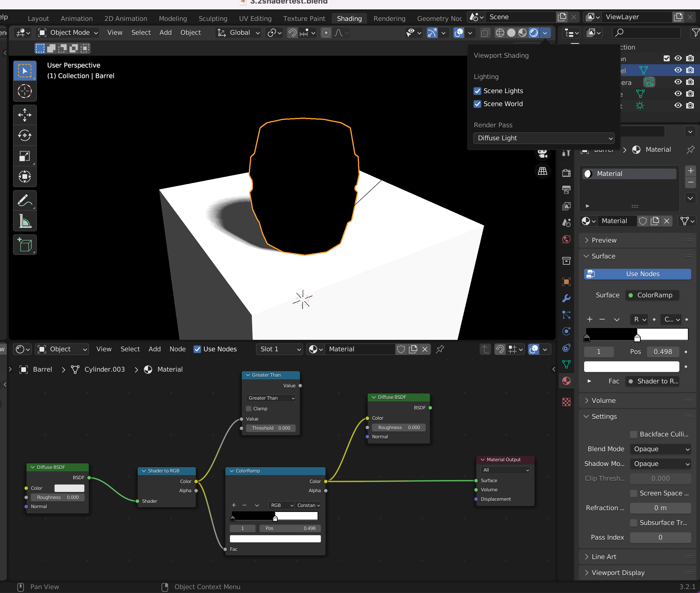Enable Screen Space Refraction checkbox
700x593 pixels.
point(634,493)
